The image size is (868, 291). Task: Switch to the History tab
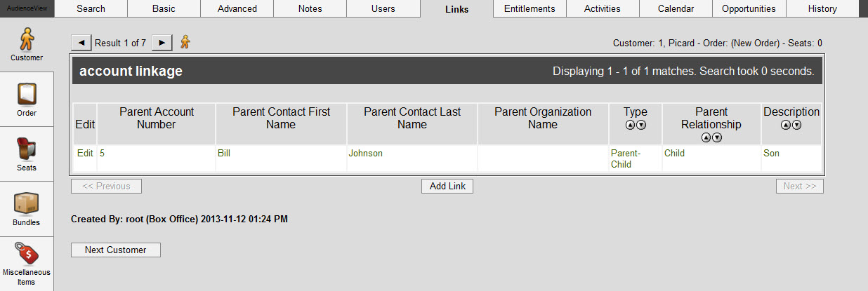(822, 8)
